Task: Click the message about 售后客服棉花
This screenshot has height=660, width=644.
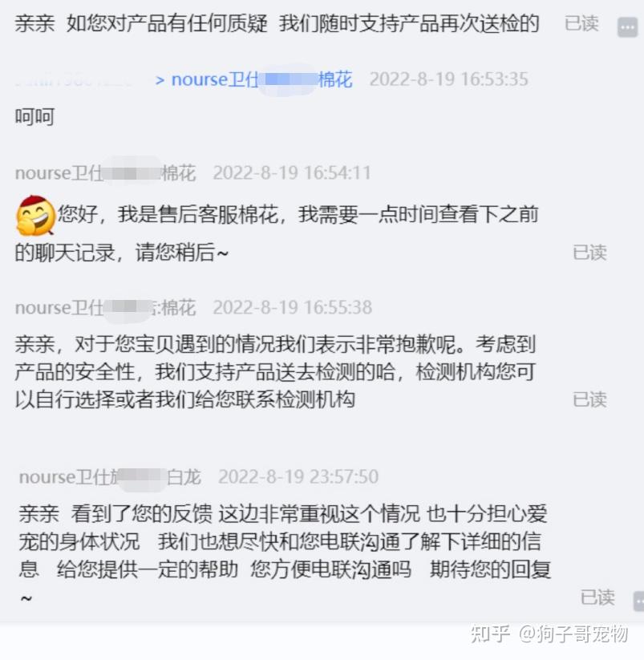Action: point(277,233)
